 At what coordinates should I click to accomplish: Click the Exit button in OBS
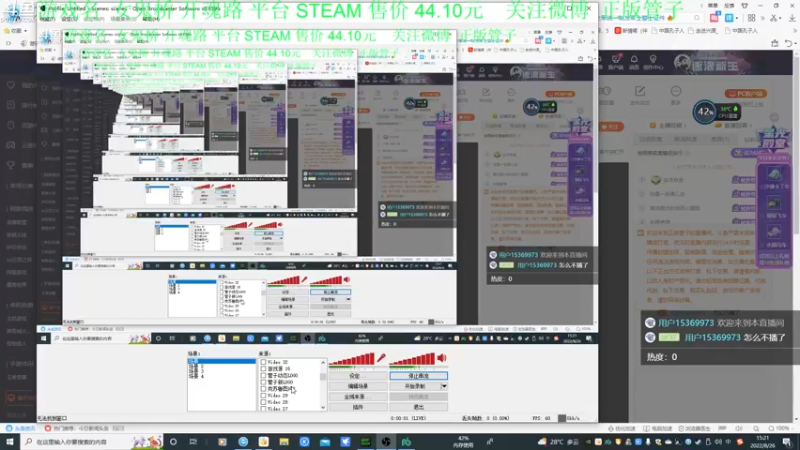tap(418, 407)
